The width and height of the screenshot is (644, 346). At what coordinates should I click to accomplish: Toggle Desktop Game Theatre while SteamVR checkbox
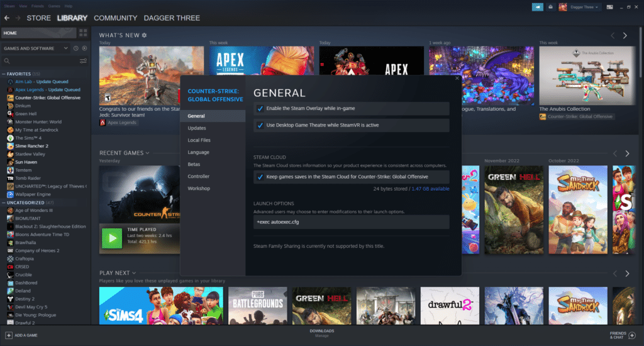pos(260,125)
